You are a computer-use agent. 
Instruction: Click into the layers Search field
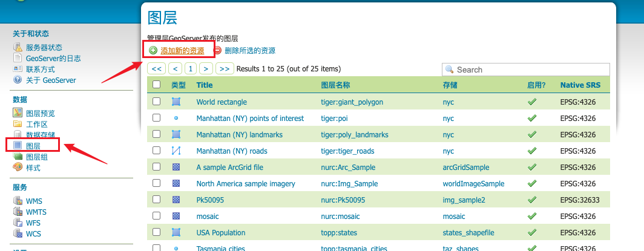(526, 70)
